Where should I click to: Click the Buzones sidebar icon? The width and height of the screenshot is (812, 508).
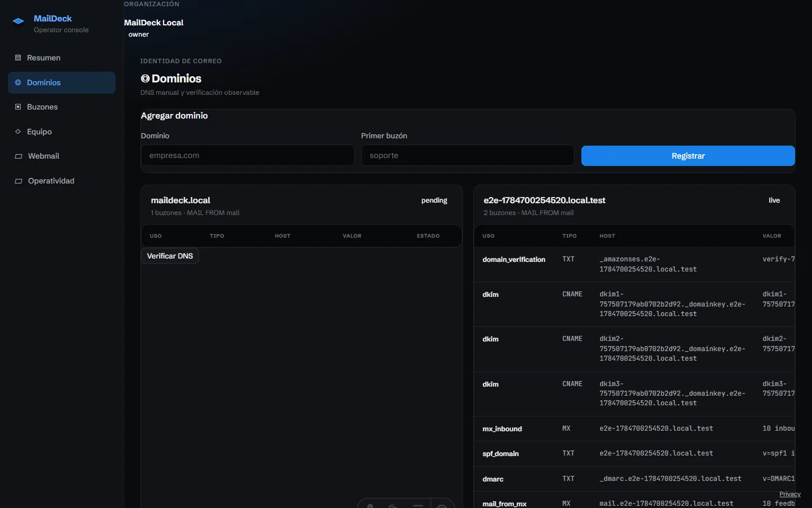click(x=18, y=107)
